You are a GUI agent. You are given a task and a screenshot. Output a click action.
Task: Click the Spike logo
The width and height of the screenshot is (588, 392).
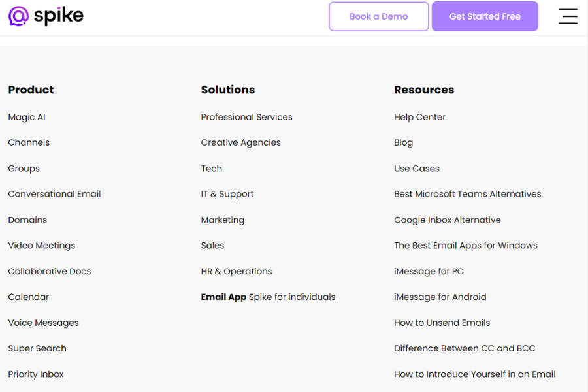coord(46,16)
